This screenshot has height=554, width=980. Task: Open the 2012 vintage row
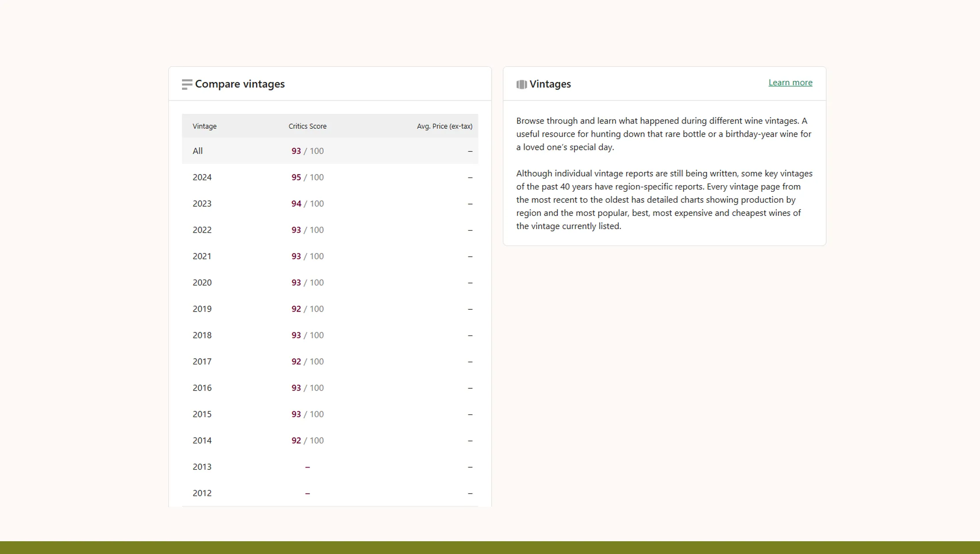330,493
